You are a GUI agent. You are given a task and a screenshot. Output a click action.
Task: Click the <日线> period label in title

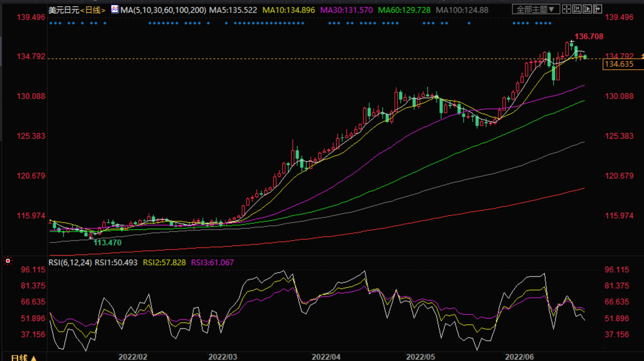tap(93, 10)
